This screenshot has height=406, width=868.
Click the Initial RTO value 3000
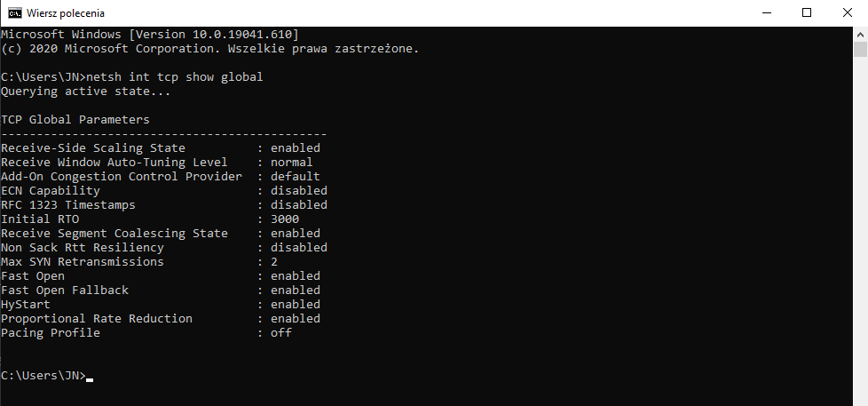point(285,219)
